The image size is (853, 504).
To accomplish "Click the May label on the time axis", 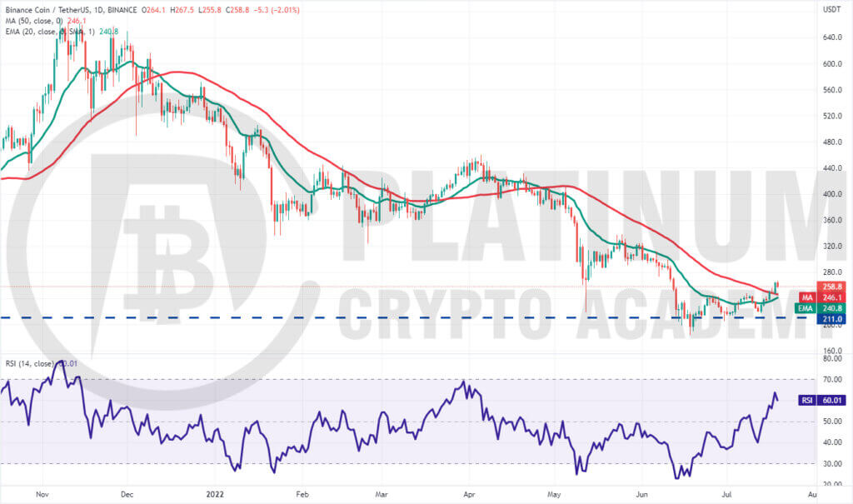I will [x=554, y=494].
